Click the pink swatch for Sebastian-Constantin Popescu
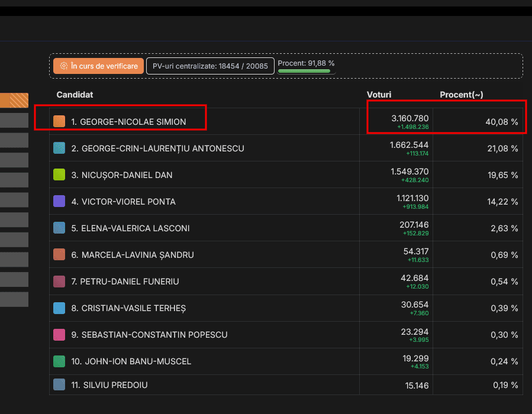Viewport: 532px width, 414px height. coord(59,335)
